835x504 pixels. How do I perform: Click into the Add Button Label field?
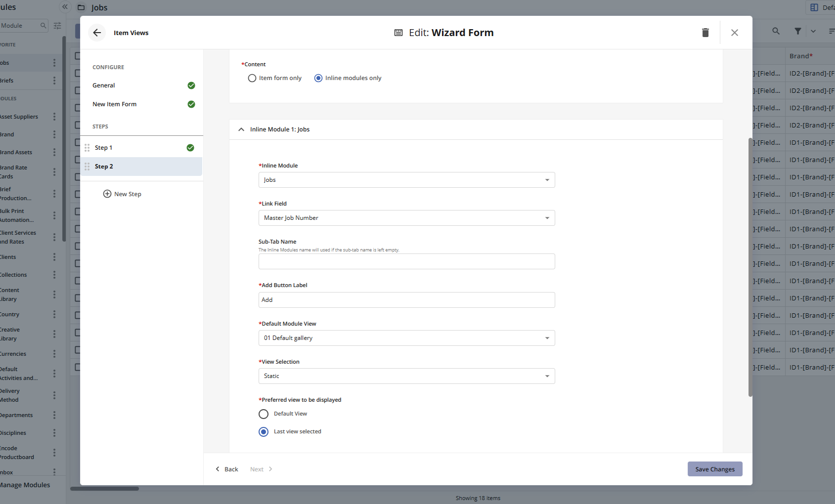pyautogui.click(x=406, y=300)
